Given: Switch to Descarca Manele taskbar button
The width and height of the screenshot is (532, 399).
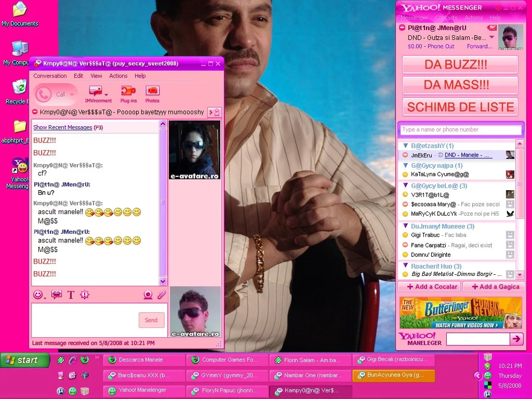Looking at the screenshot, I should point(144,360).
